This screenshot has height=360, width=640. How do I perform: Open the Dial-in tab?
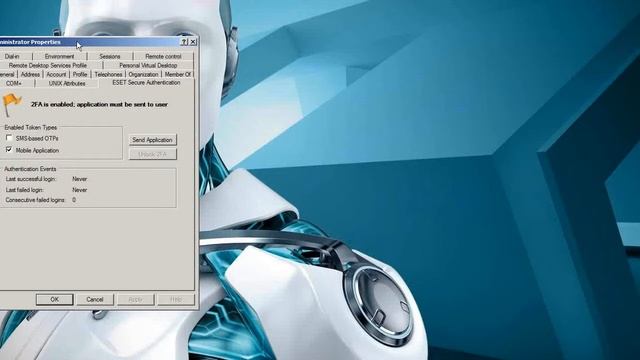click(12, 56)
